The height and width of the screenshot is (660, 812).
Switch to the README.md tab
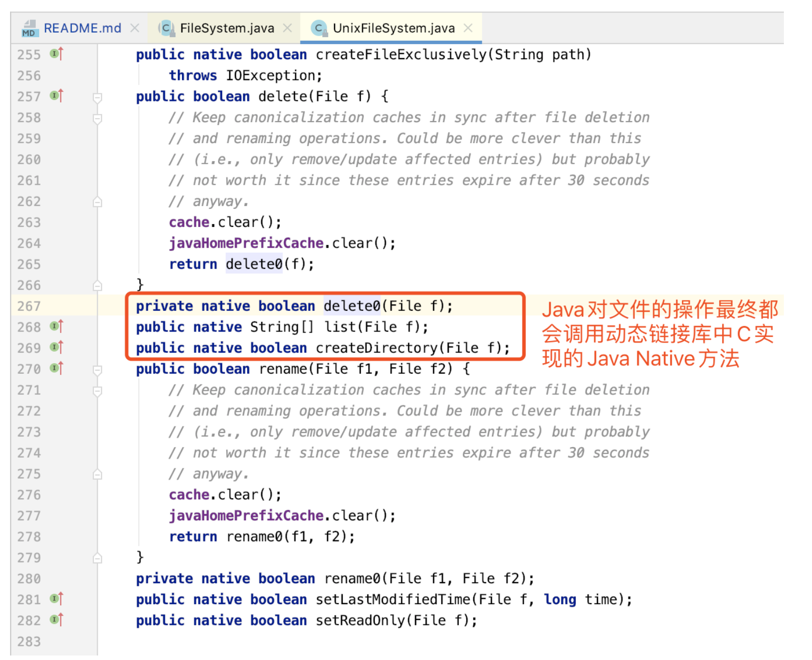[x=82, y=28]
